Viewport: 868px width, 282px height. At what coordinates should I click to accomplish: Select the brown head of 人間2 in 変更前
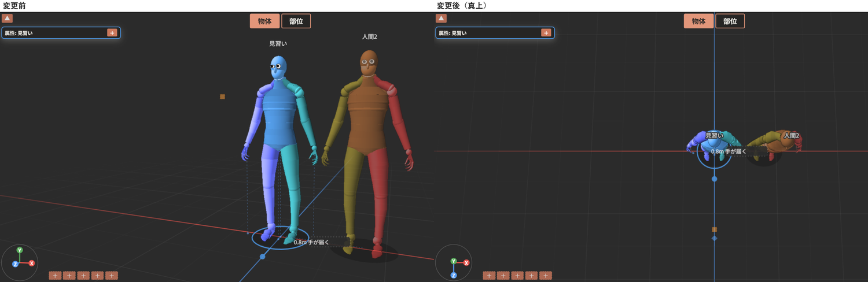[369, 62]
